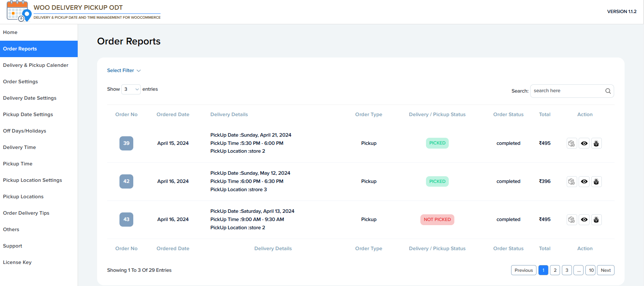644x286 pixels.
Task: Click the open-box icon for order 39
Action: pyautogui.click(x=596, y=143)
